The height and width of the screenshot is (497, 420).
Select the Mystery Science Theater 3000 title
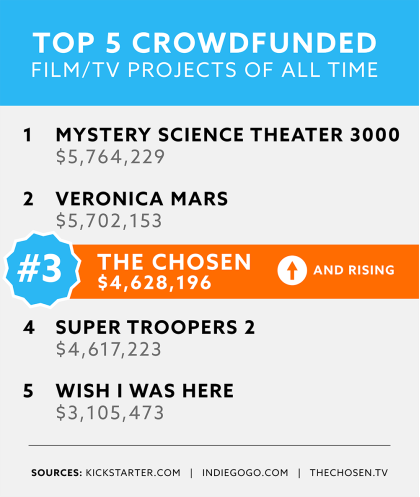228,135
